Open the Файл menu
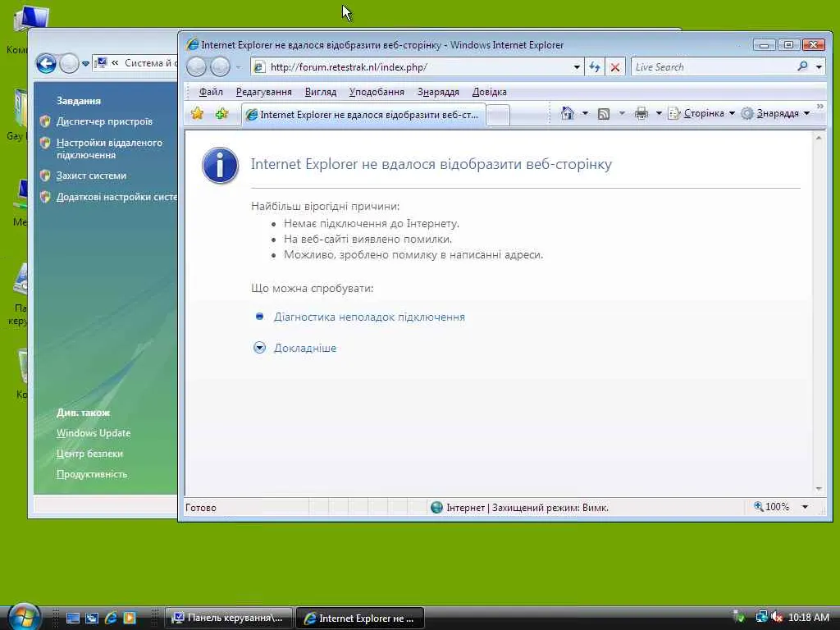Image resolution: width=840 pixels, height=630 pixels. click(211, 92)
